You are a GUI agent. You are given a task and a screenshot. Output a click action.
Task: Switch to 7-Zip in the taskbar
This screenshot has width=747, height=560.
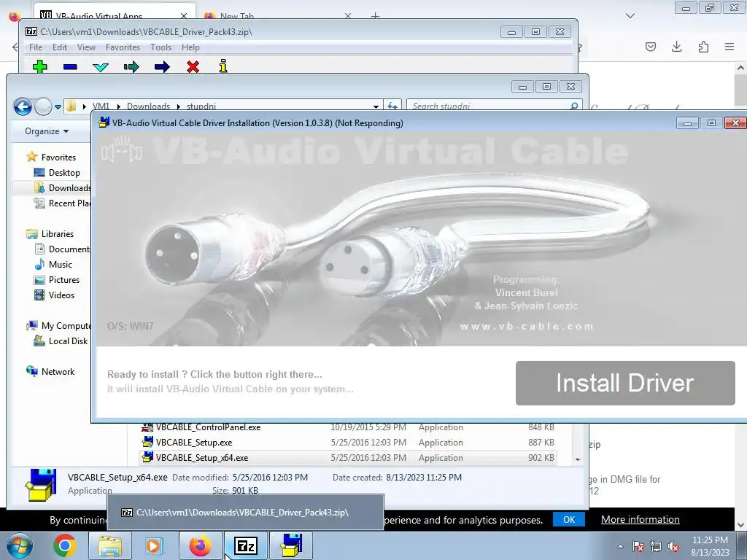click(x=246, y=545)
